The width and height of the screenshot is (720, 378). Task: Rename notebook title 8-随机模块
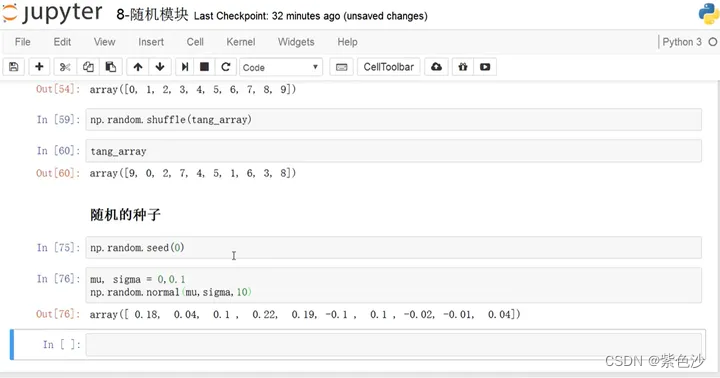coord(152,15)
